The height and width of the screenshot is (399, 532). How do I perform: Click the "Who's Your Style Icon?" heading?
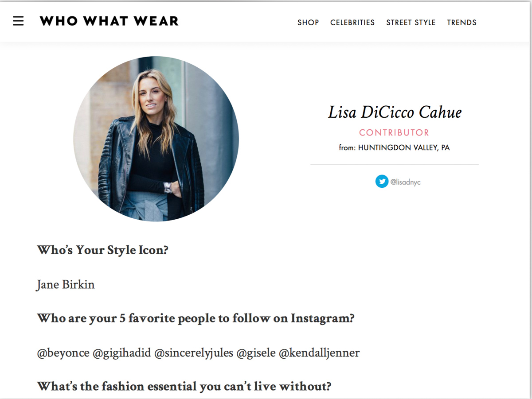(103, 250)
